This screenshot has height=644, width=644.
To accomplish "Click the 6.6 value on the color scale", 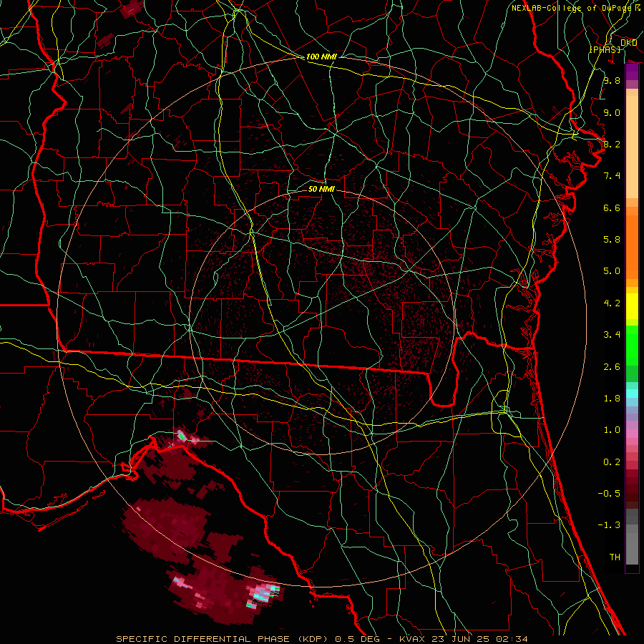I will click(x=612, y=208).
